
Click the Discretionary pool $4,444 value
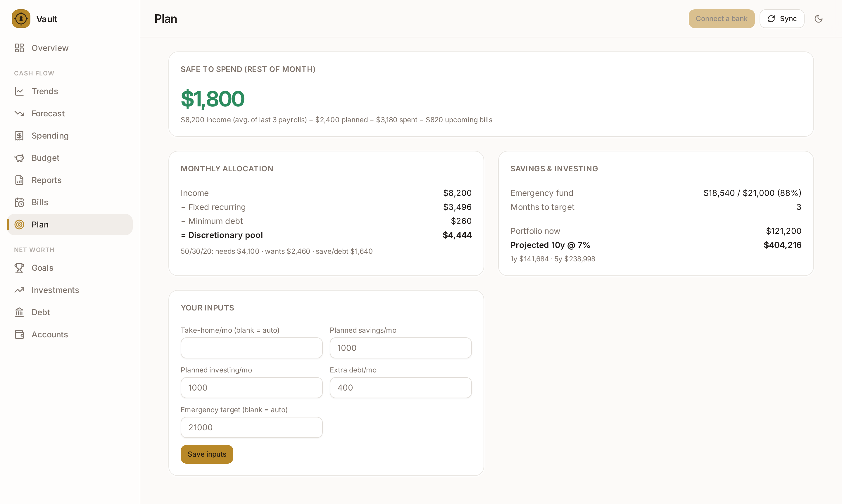coord(457,235)
